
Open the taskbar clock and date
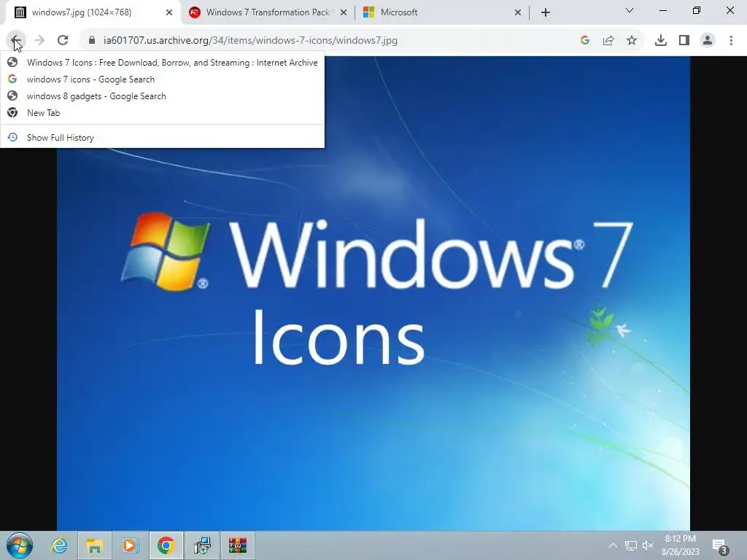click(681, 545)
